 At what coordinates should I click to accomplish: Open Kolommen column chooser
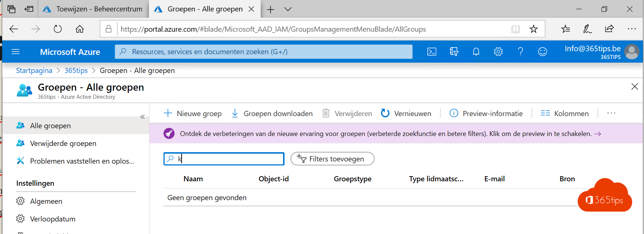tap(565, 113)
